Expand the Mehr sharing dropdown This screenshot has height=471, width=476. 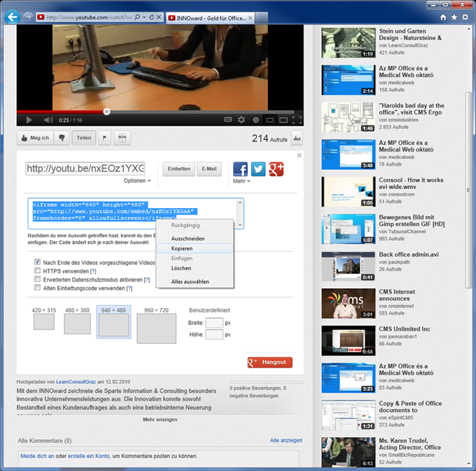[241, 181]
